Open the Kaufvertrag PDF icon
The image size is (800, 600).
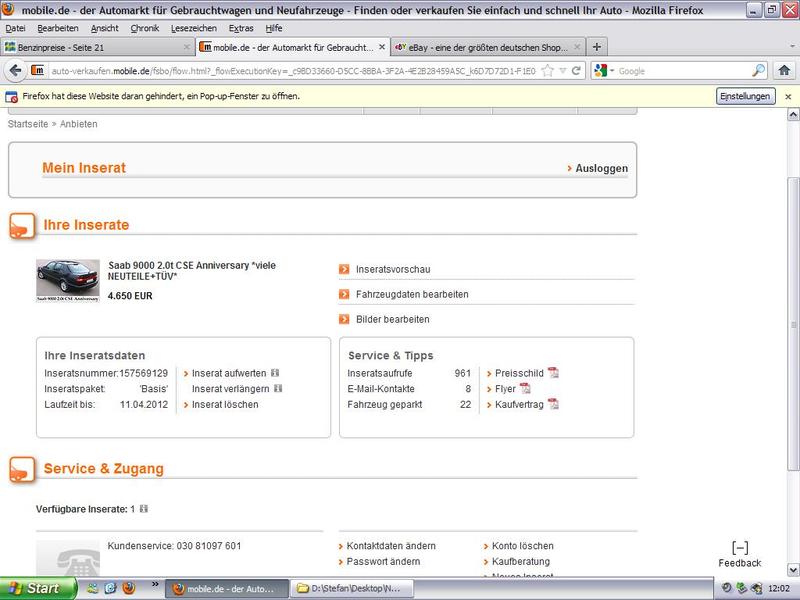pos(554,404)
